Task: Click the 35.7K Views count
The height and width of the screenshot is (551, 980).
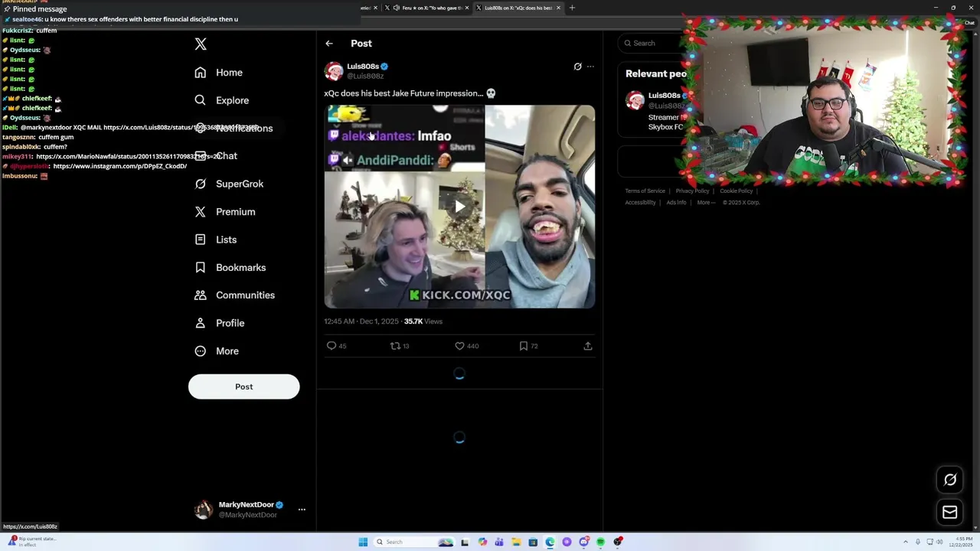Action: pyautogui.click(x=423, y=321)
